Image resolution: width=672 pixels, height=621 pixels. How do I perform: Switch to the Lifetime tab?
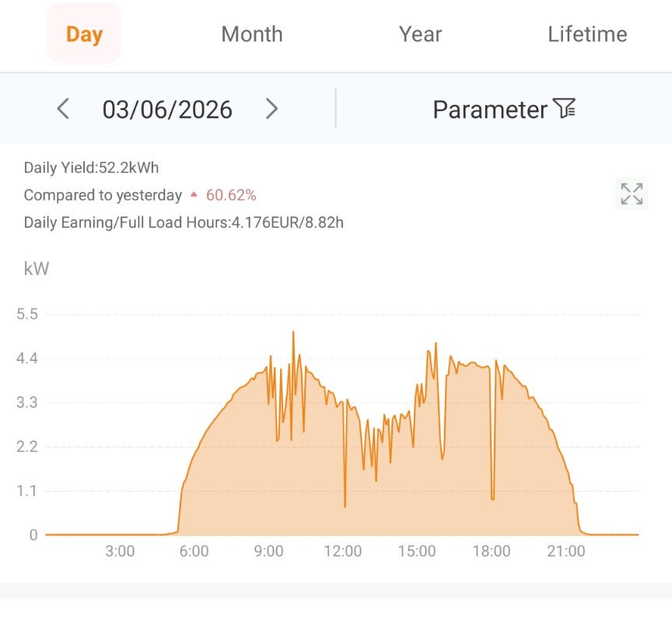coord(587,34)
